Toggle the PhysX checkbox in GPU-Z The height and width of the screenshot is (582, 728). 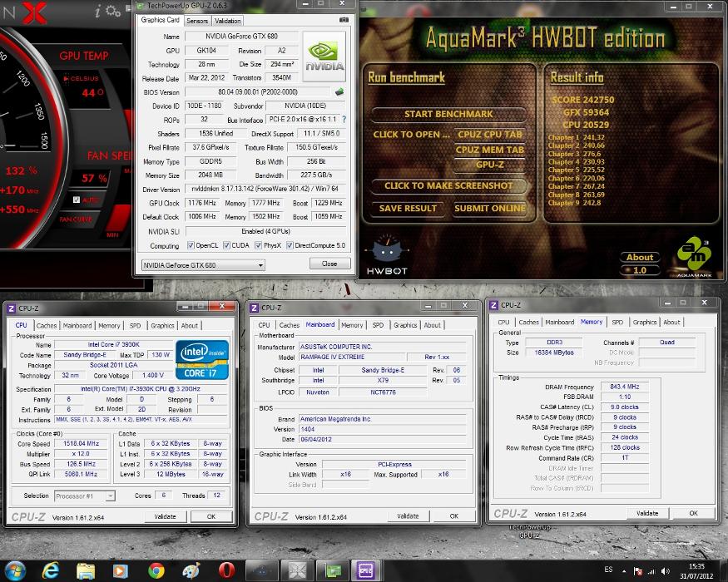tap(258, 245)
